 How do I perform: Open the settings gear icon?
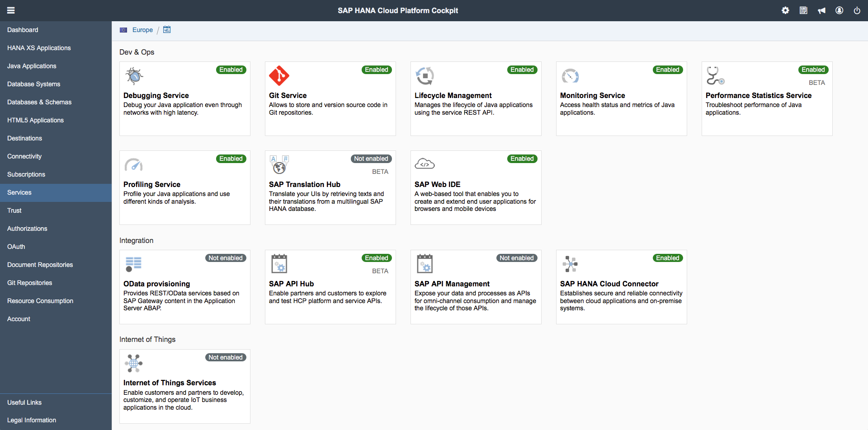785,10
